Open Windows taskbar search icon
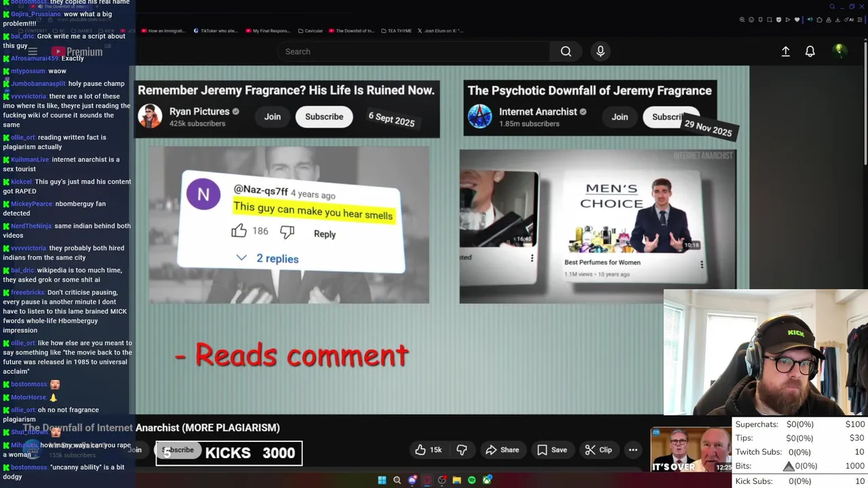The width and height of the screenshot is (868, 488). click(x=397, y=480)
